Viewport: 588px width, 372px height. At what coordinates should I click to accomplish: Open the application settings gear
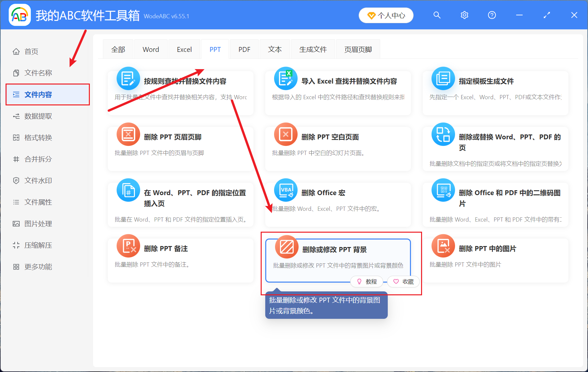tap(464, 15)
